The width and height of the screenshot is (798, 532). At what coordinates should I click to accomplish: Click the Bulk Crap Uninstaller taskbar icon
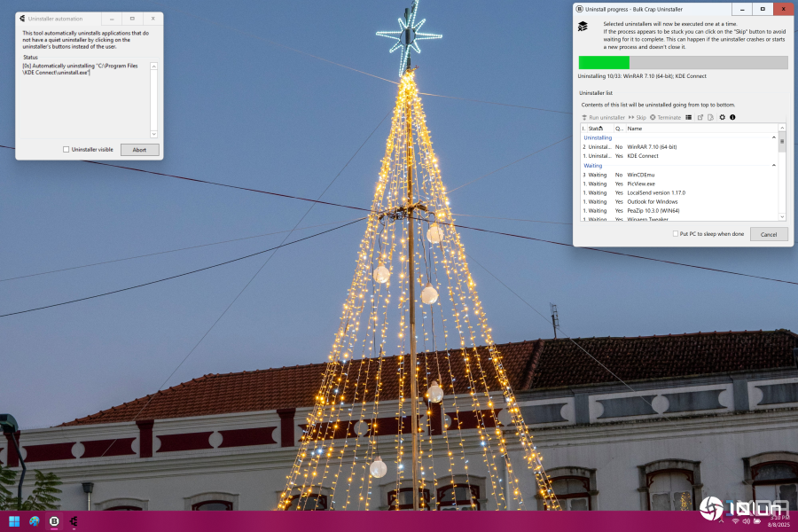pos(54,521)
